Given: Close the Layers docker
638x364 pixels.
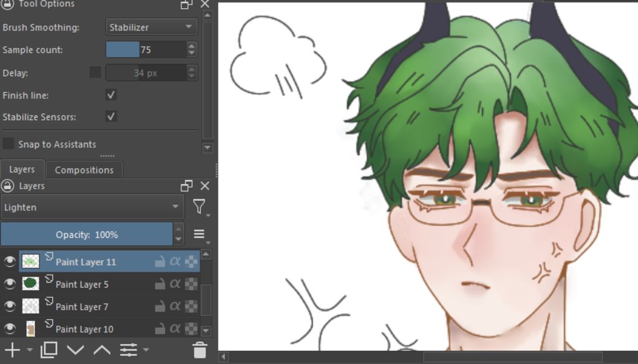Looking at the screenshot, I should [x=204, y=186].
